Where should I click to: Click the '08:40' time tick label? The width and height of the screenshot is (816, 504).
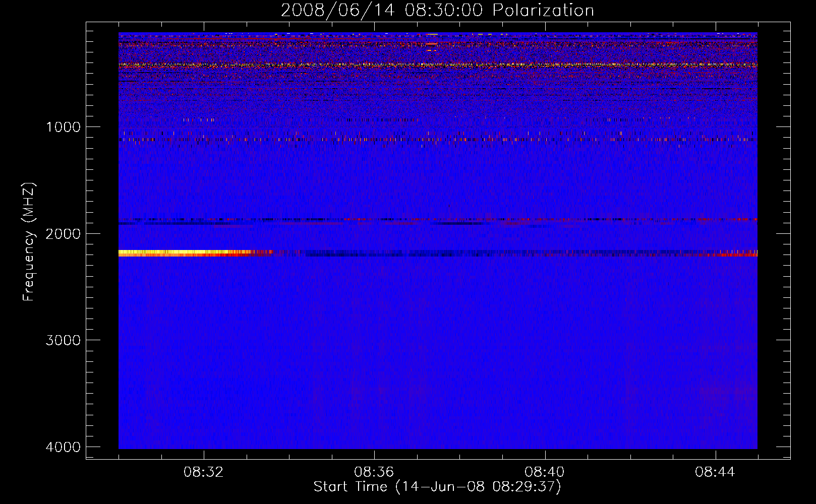pos(545,472)
